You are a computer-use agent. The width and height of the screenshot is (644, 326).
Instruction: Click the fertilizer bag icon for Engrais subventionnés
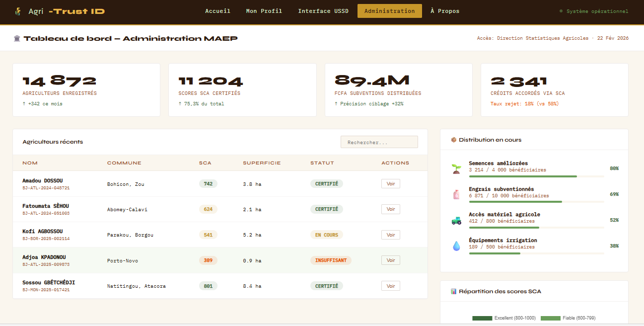pyautogui.click(x=456, y=194)
